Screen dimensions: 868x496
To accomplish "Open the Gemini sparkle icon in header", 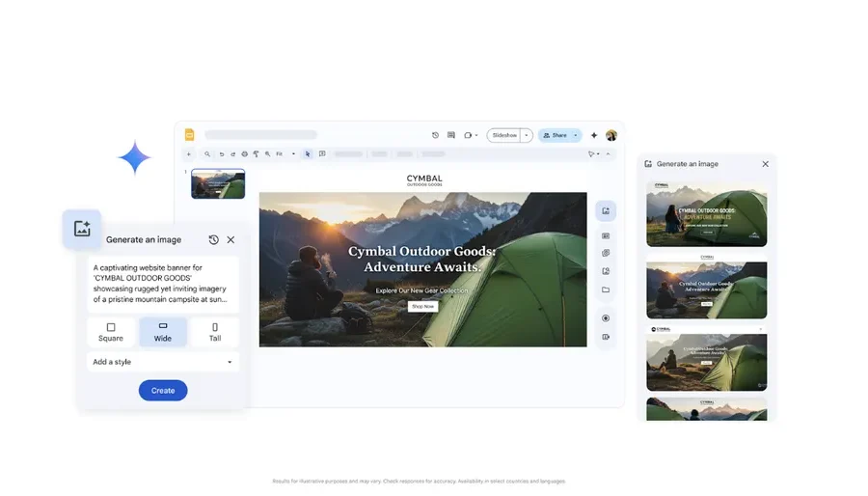I will pyautogui.click(x=594, y=135).
